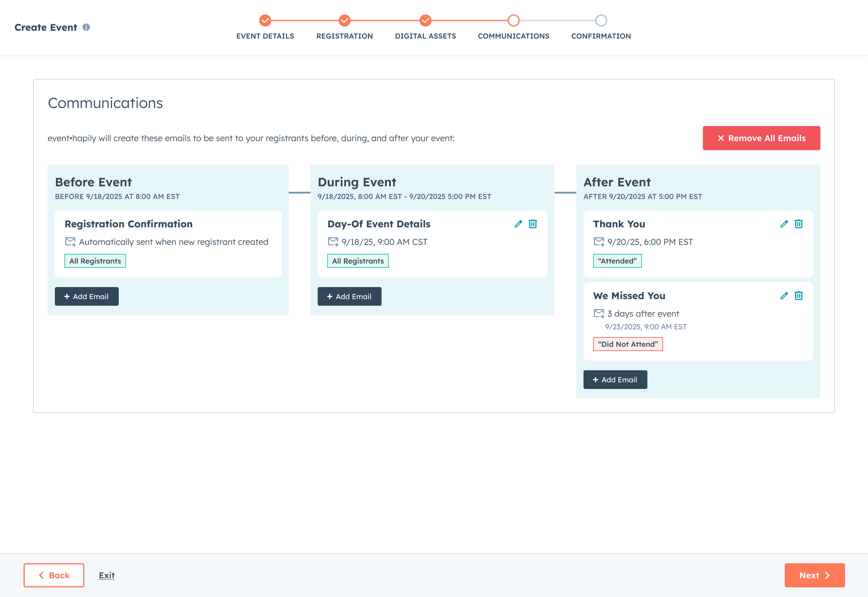Click envelope icon in Registration Confirmation card
This screenshot has width=868, height=597.
[70, 242]
